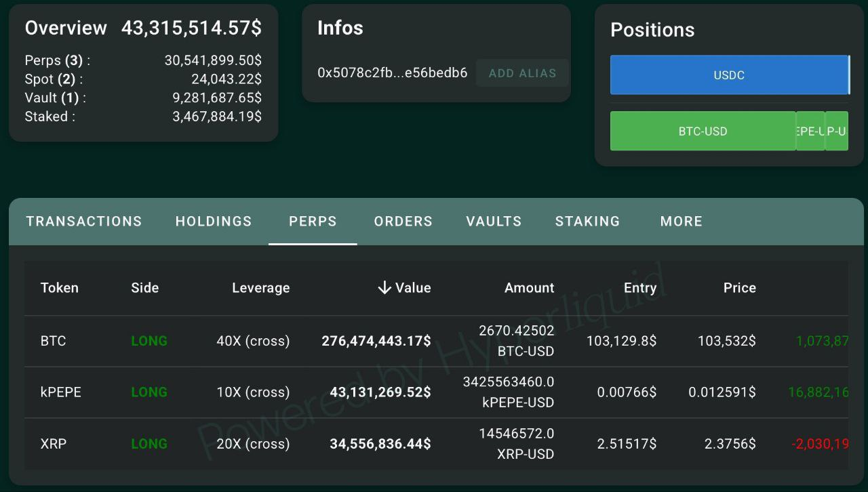Sort the table by Leverage column
Viewport: 868px width, 492px height.
(261, 288)
